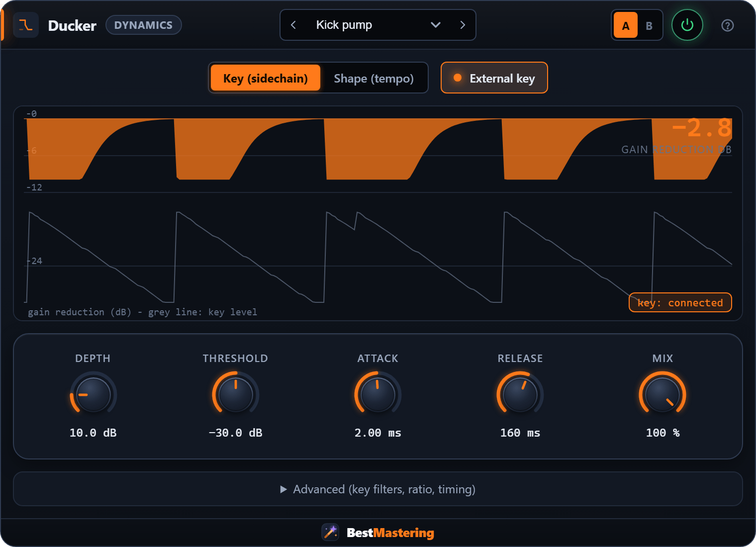Select the Key (sidechain) mode tab
The height and width of the screenshot is (547, 756).
(266, 78)
